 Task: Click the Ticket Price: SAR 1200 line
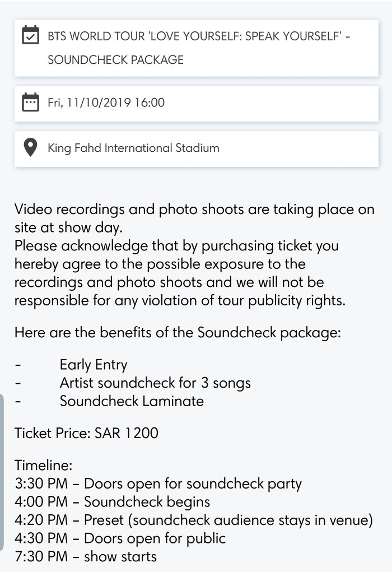[86, 433]
